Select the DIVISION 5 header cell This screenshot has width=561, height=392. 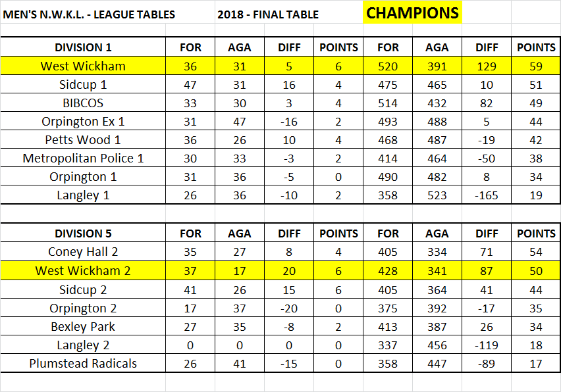click(83, 233)
